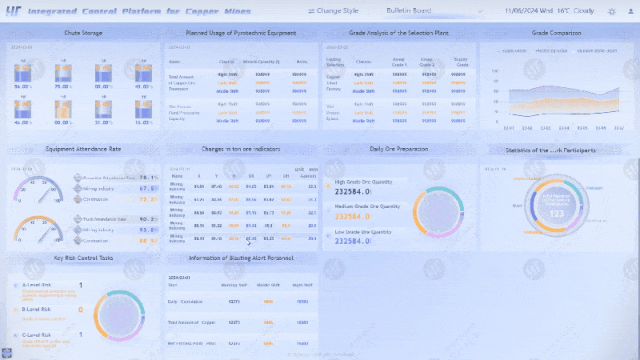Click the Assay Grade 2 column header
The width and height of the screenshot is (640, 360).
pos(427,62)
